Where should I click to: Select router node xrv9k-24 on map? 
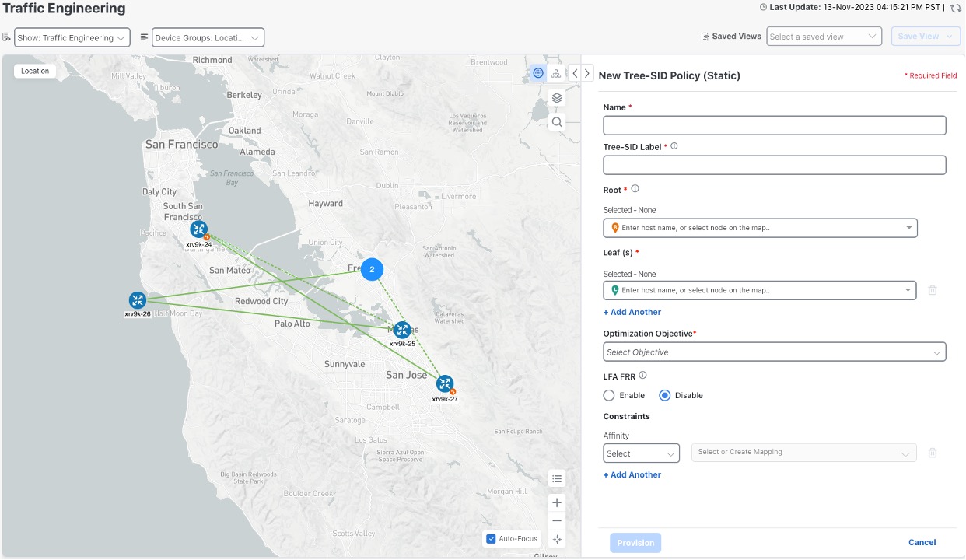(199, 229)
